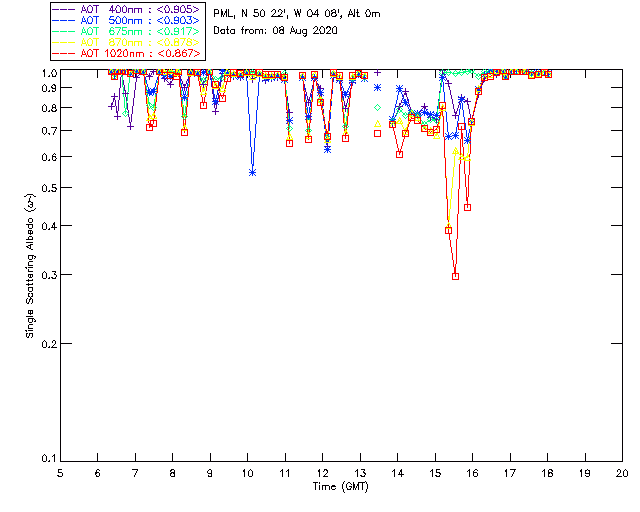640x512 pixels.
Task: Click the x-axis tick label 6
Action: [x=98, y=473]
